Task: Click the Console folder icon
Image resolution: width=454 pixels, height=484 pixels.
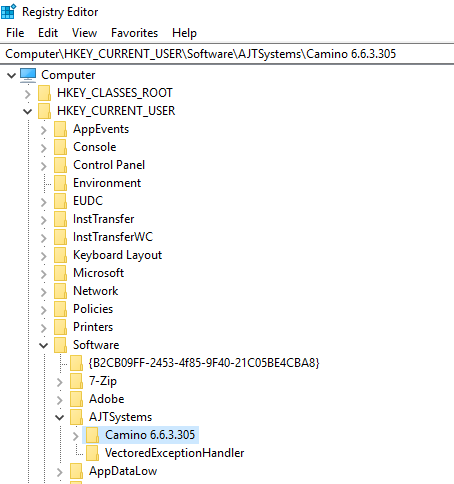Action: point(60,147)
